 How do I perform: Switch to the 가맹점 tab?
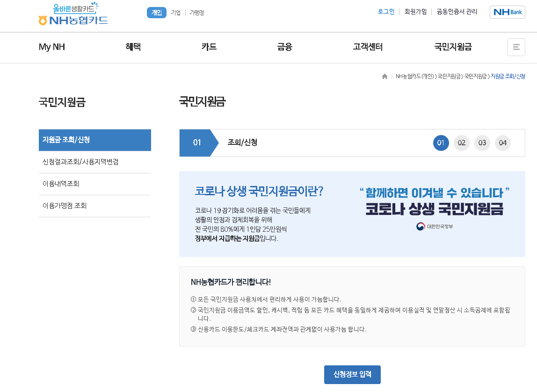[x=197, y=13]
